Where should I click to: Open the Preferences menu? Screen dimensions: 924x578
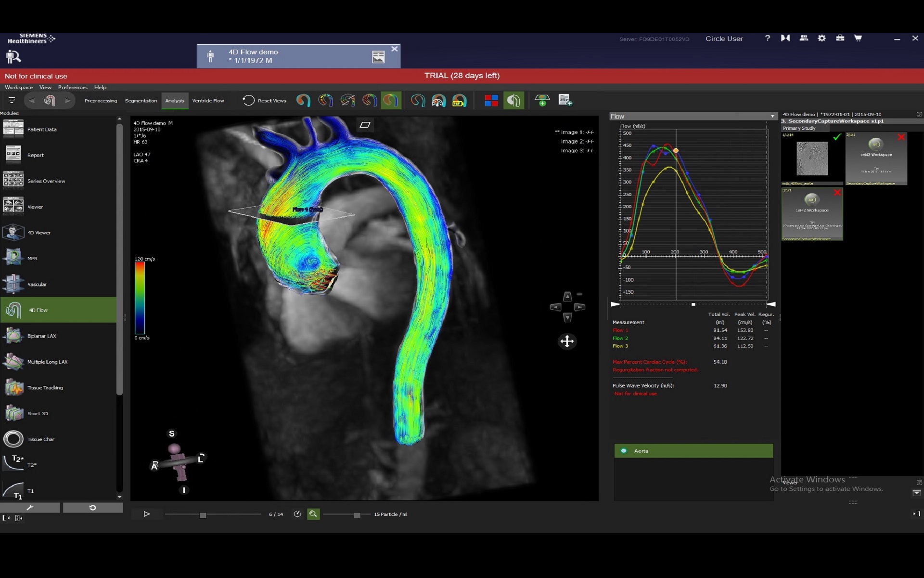pos(73,87)
